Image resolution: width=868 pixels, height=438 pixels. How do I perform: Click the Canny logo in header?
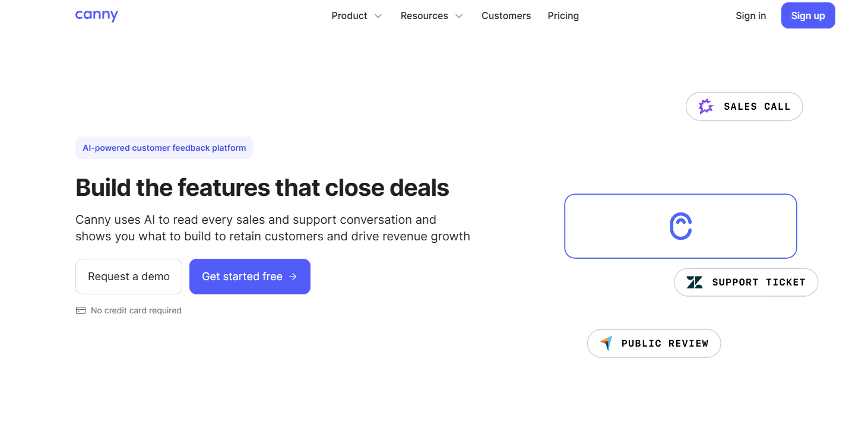click(x=97, y=15)
